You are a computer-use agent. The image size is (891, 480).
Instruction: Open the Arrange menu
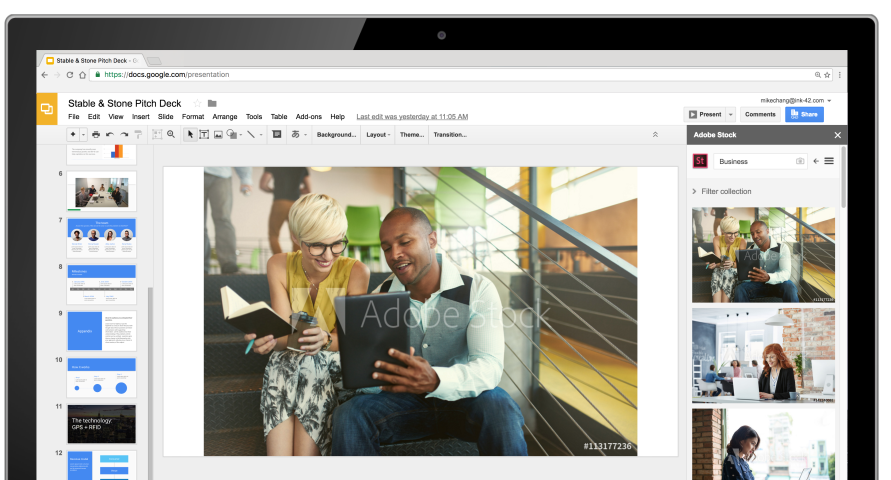pos(225,116)
